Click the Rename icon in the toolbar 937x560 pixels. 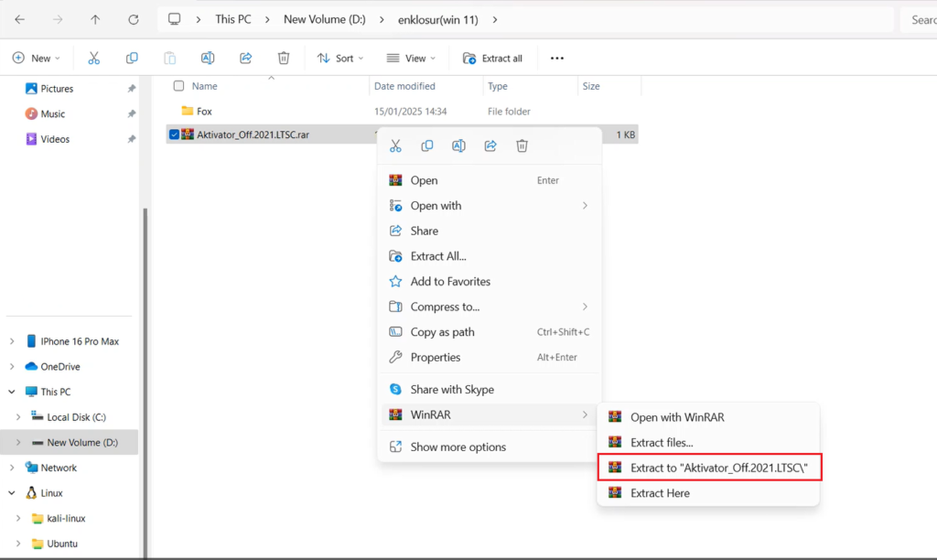tap(208, 58)
